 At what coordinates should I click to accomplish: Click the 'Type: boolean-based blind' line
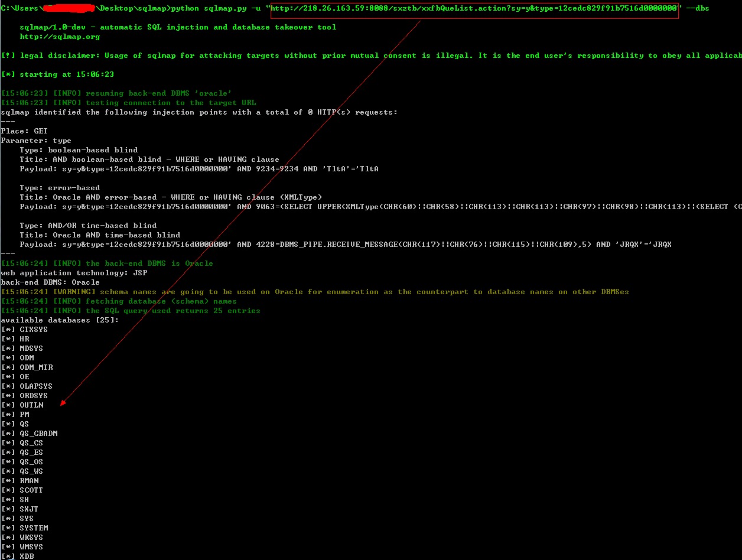click(79, 150)
